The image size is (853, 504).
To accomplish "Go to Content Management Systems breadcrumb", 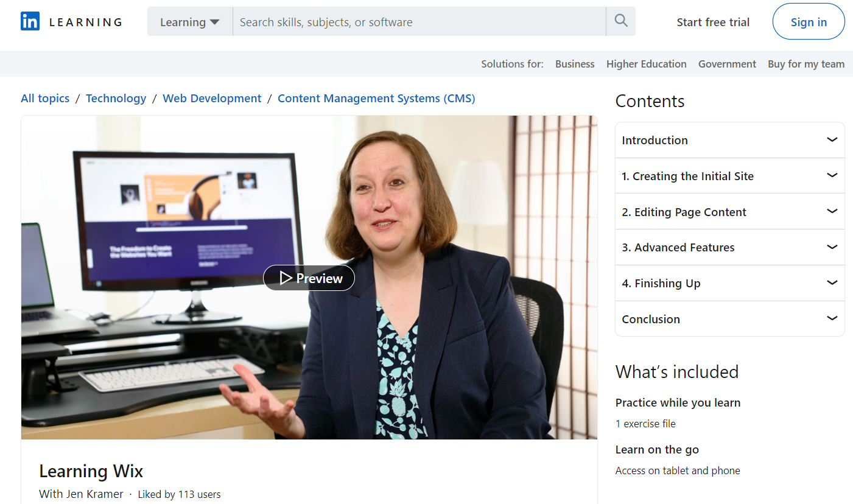I will pos(376,98).
